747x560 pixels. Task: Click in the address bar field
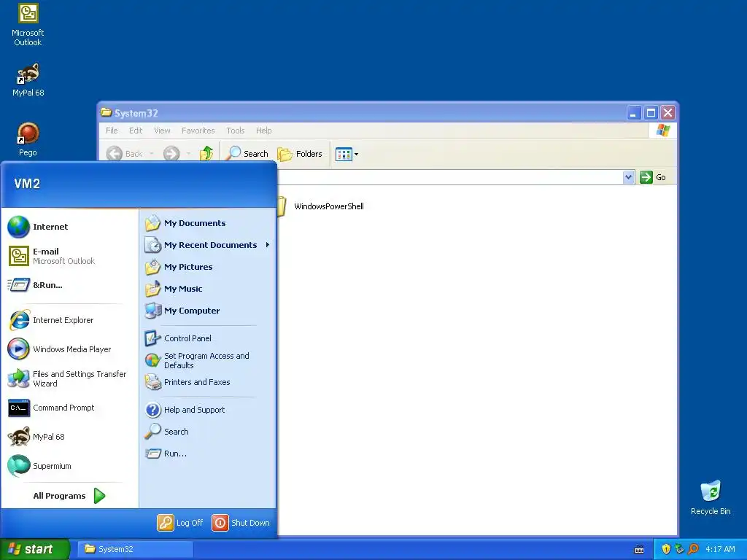point(450,177)
